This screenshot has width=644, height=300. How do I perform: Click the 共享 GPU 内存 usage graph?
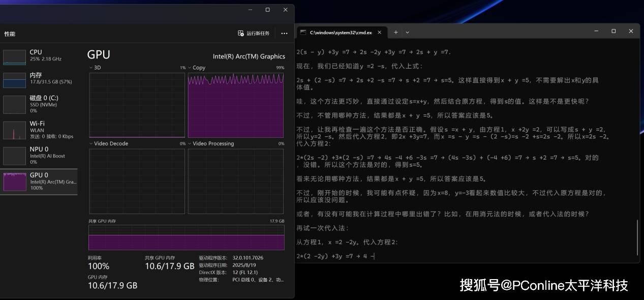(x=186, y=237)
